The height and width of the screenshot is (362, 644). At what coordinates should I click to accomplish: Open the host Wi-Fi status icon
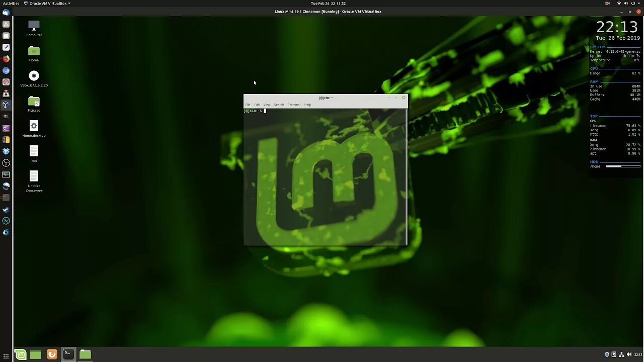pyautogui.click(x=619, y=4)
